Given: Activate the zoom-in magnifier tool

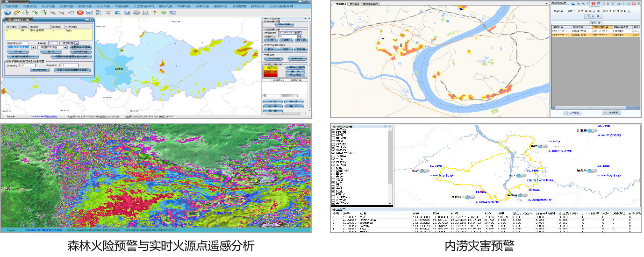Looking at the screenshot, I should [x=52, y=13].
